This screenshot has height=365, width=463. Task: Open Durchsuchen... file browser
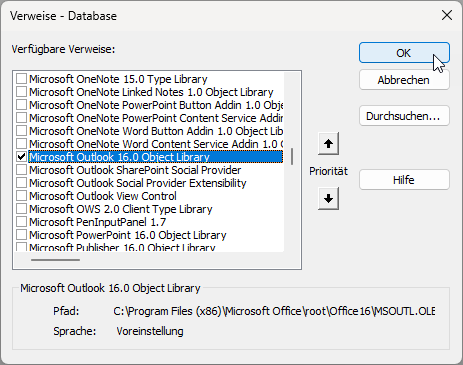point(404,116)
